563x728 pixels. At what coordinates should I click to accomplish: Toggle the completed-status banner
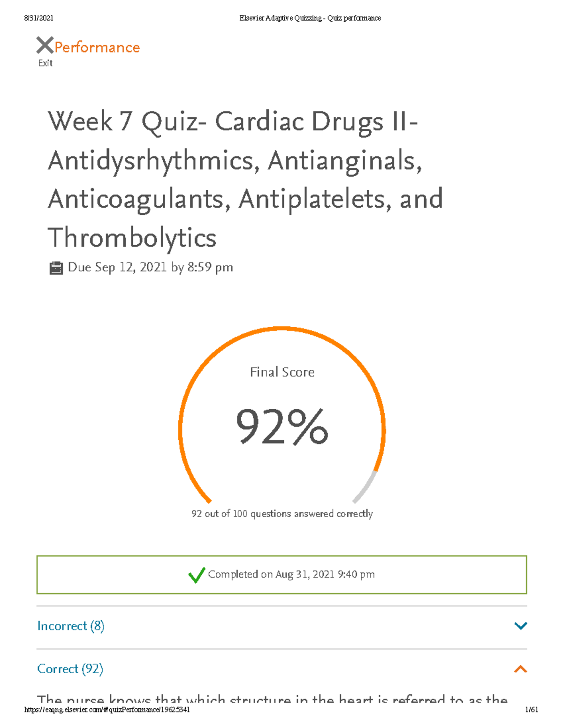(x=281, y=574)
